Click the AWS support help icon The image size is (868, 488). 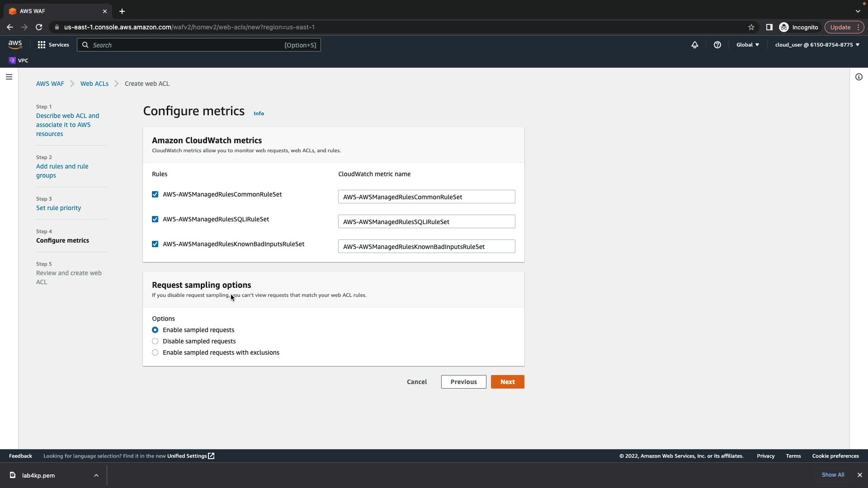click(x=717, y=45)
